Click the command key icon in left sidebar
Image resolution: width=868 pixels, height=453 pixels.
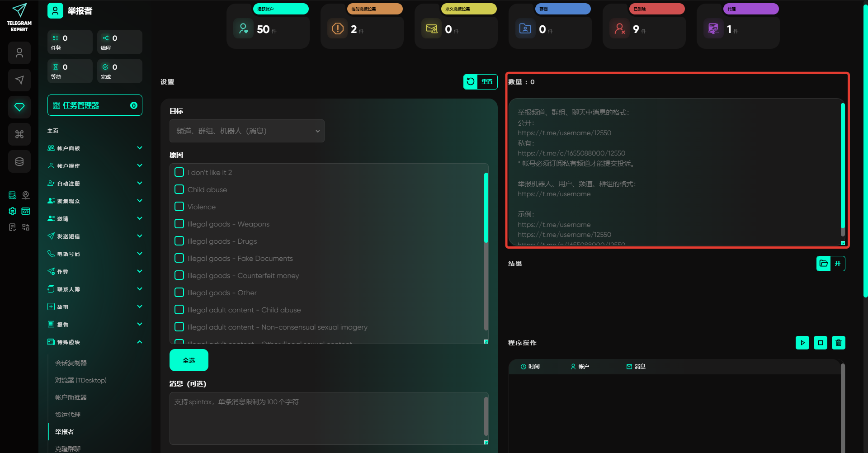(x=19, y=134)
